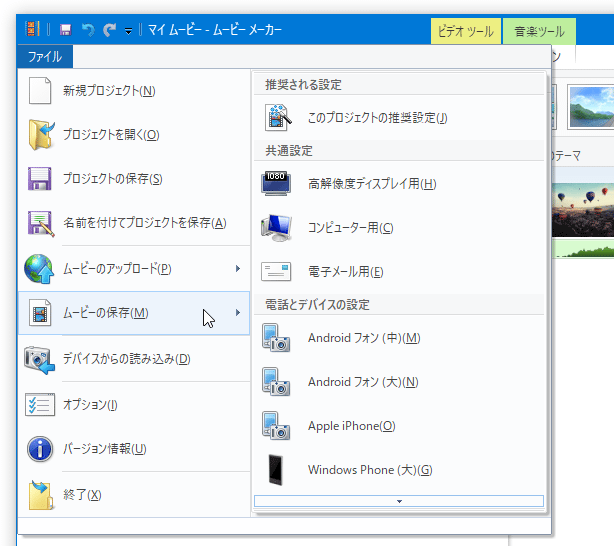Select 電子メール用(E) setting

pos(399,271)
